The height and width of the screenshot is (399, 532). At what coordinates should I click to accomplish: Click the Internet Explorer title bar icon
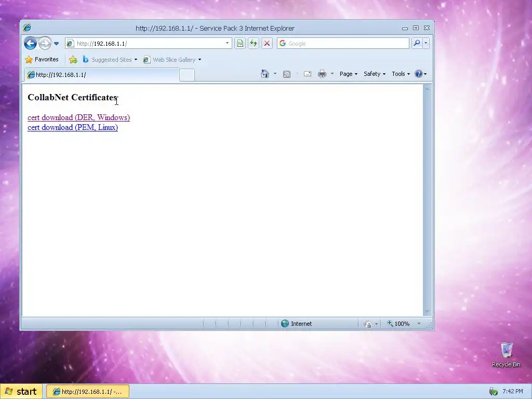click(28, 28)
